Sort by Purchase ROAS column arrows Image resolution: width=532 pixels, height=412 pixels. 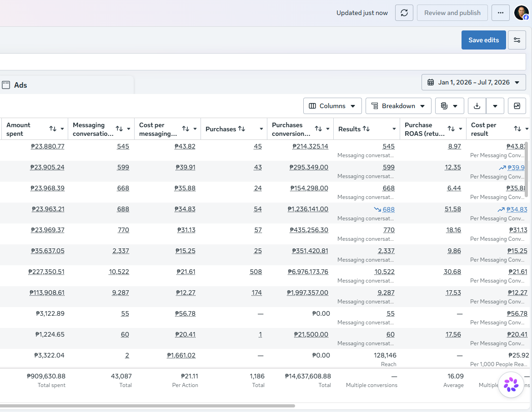point(451,129)
